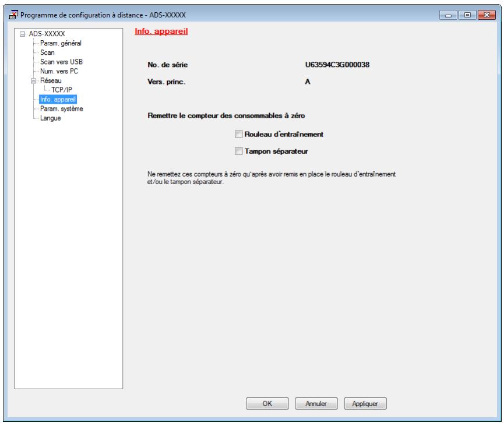504x423 pixels.
Task: Click the Info. appareil page heading
Action: [161, 31]
